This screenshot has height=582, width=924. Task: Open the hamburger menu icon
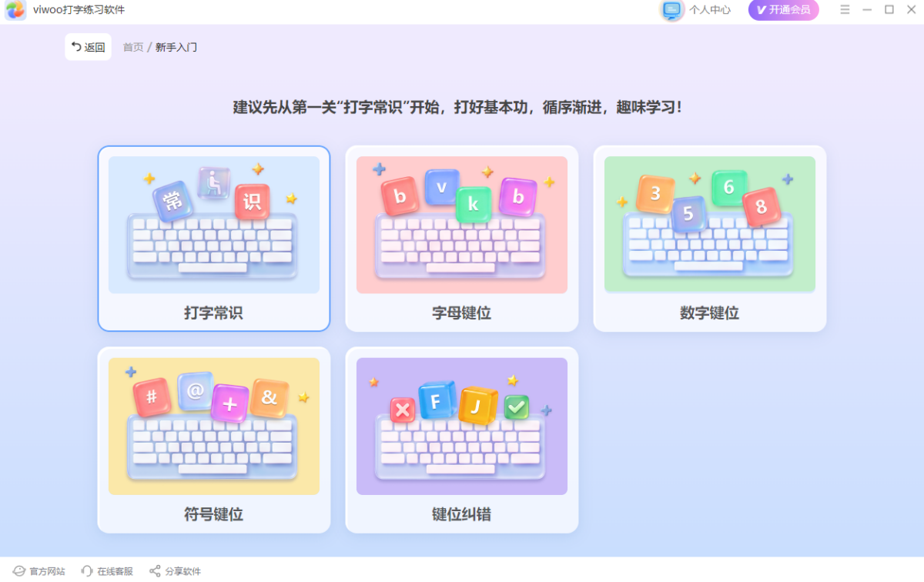tap(845, 10)
